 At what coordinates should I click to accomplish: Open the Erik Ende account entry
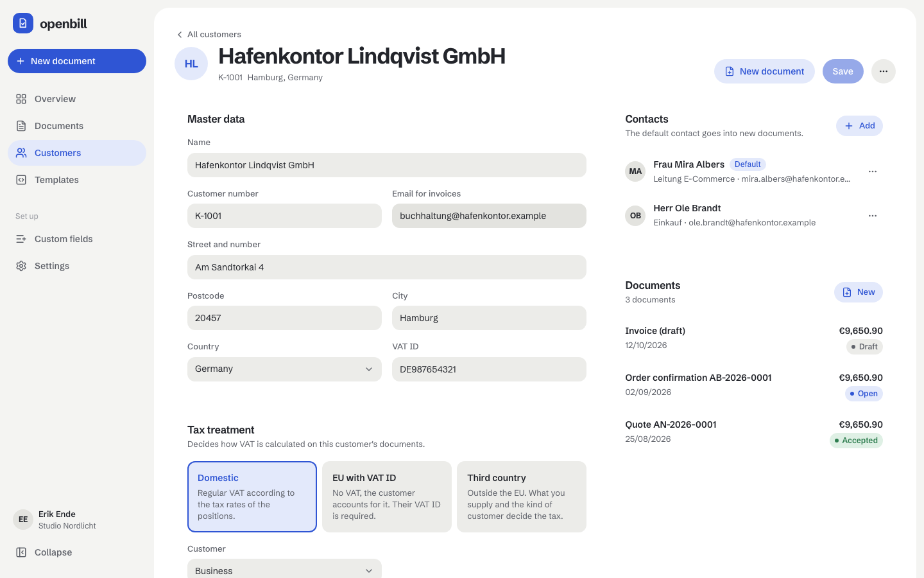[x=77, y=520]
